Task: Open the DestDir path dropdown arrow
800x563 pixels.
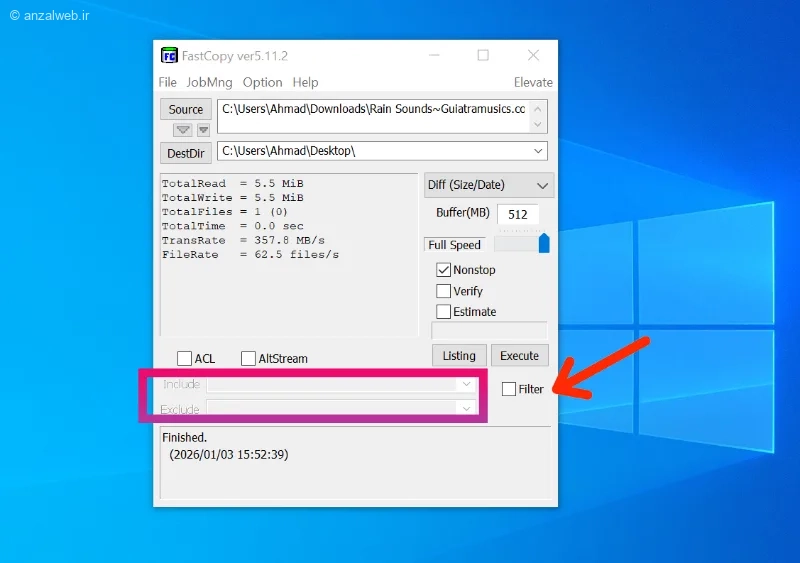Action: point(538,151)
